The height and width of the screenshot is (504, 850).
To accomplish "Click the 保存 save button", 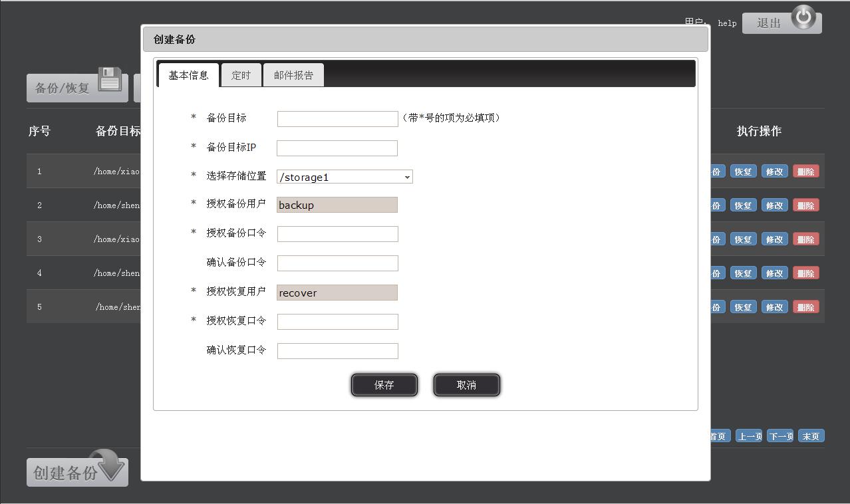I will [384, 385].
